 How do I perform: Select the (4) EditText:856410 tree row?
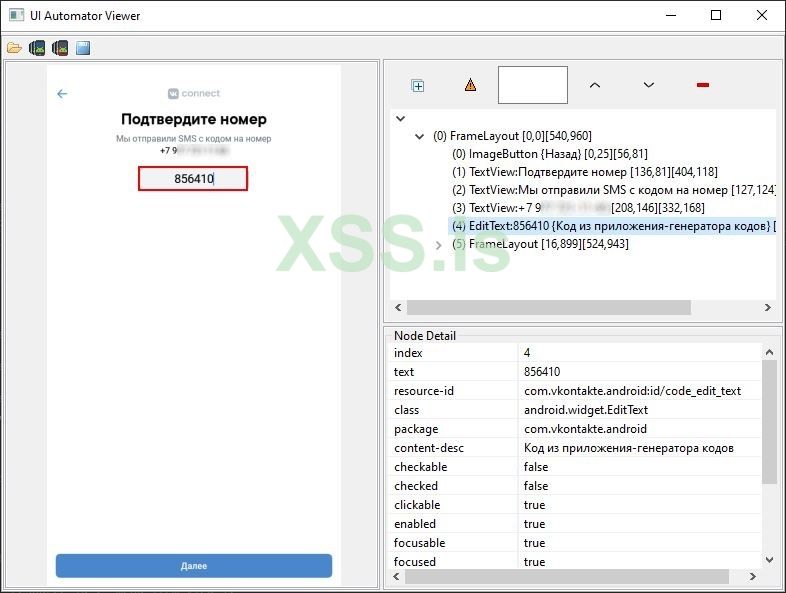(612, 226)
